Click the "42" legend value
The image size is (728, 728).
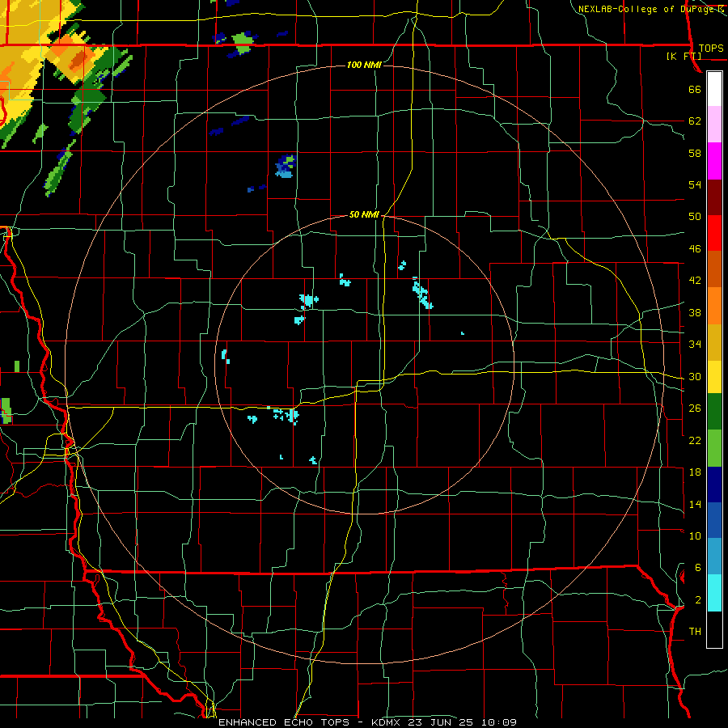[695, 281]
